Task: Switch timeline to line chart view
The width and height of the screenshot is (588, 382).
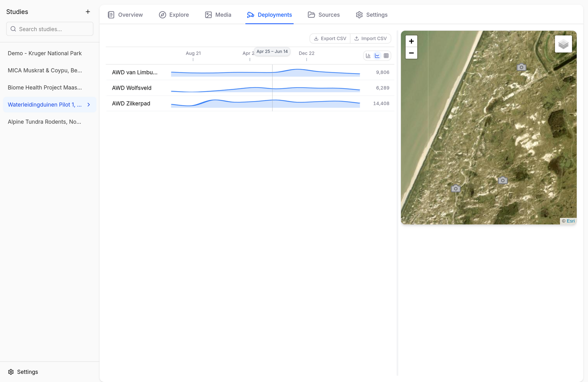Action: coord(377,56)
